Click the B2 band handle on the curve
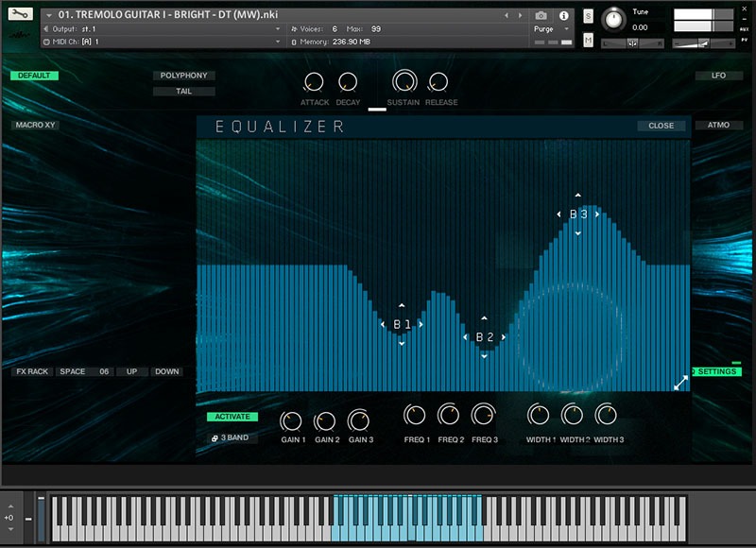 (485, 336)
